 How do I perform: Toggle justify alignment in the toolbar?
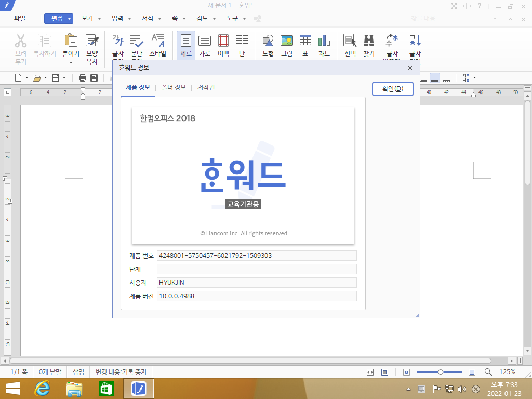435,78
